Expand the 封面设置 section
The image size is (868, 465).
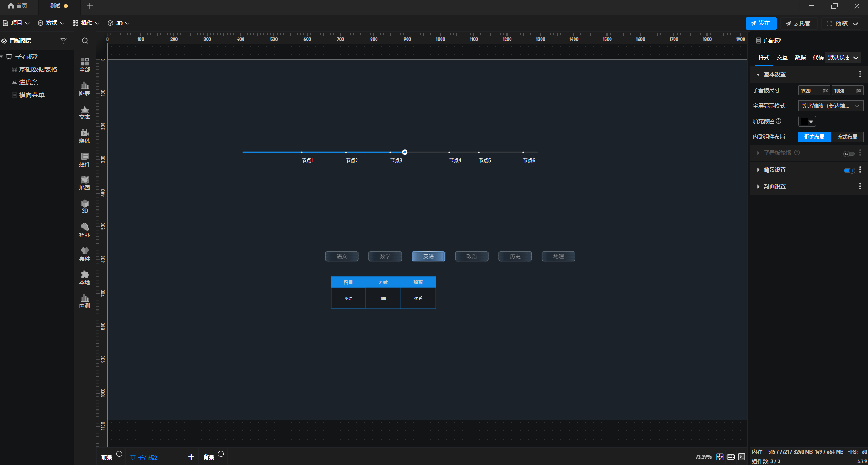click(x=758, y=187)
